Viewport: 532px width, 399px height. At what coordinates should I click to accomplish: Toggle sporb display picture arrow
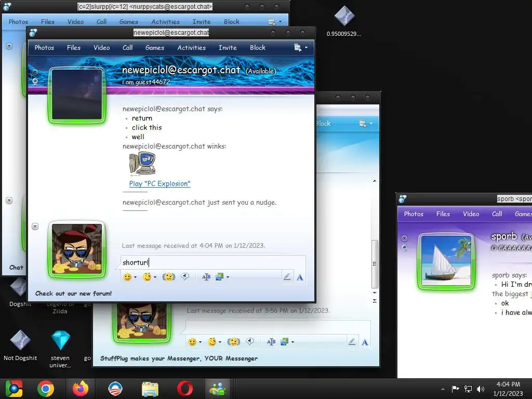tap(404, 238)
